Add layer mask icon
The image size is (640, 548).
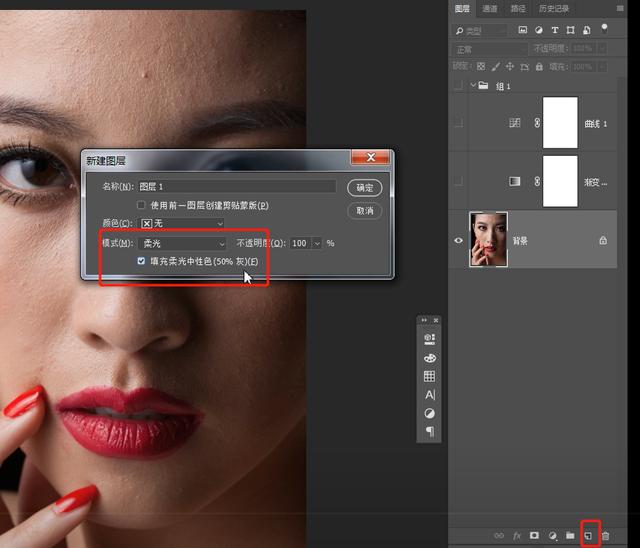point(534,535)
